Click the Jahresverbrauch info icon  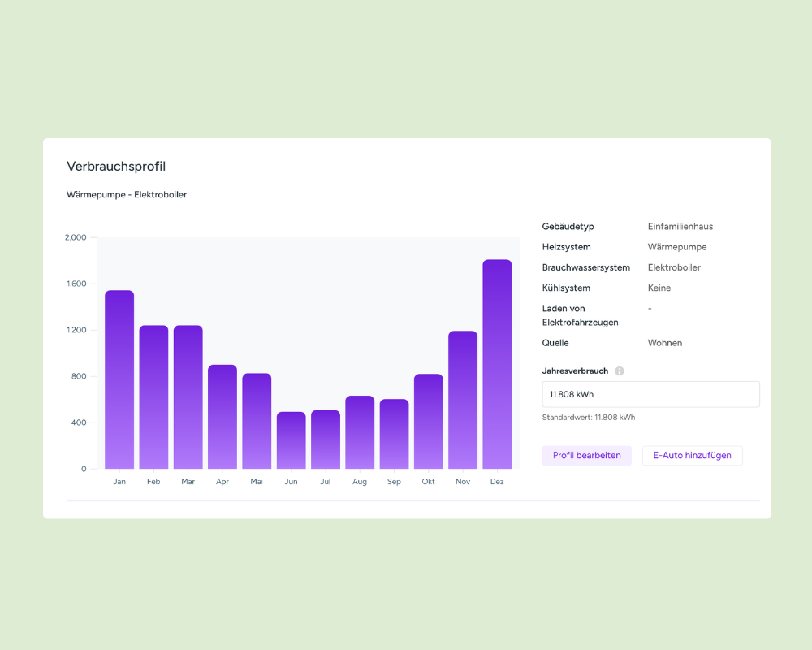point(620,371)
